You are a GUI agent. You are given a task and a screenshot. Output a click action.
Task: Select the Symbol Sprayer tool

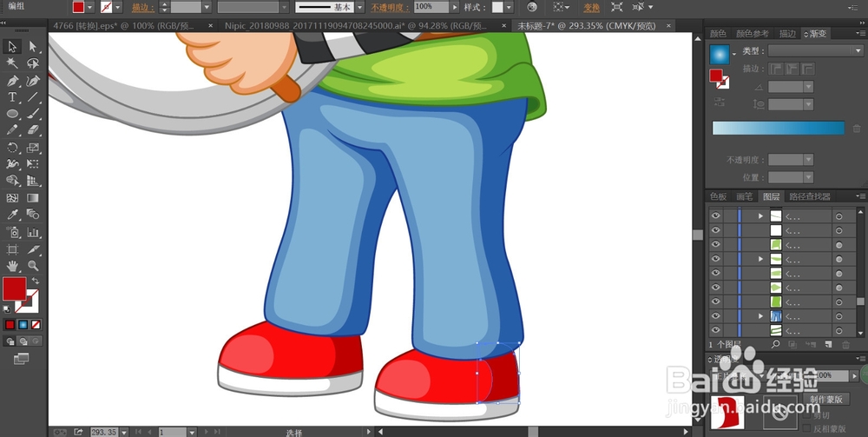click(12, 232)
